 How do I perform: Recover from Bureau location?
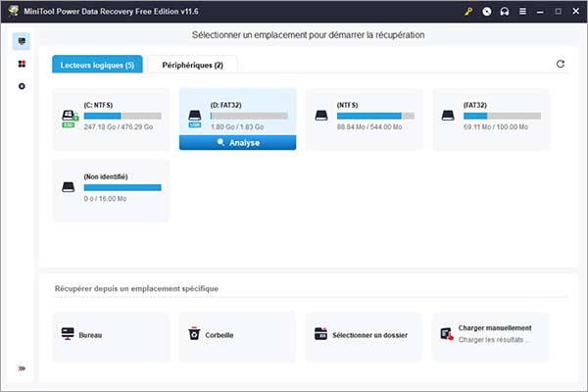[110, 335]
